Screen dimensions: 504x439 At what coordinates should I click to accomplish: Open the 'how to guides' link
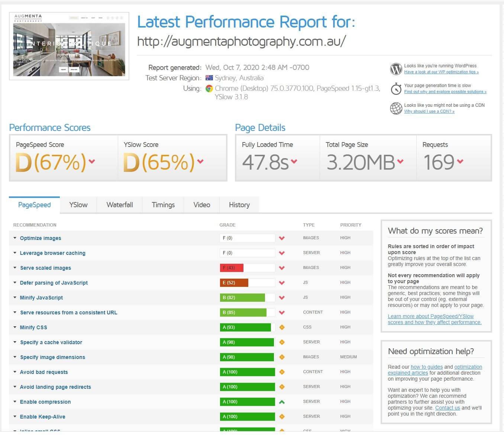coord(427,367)
